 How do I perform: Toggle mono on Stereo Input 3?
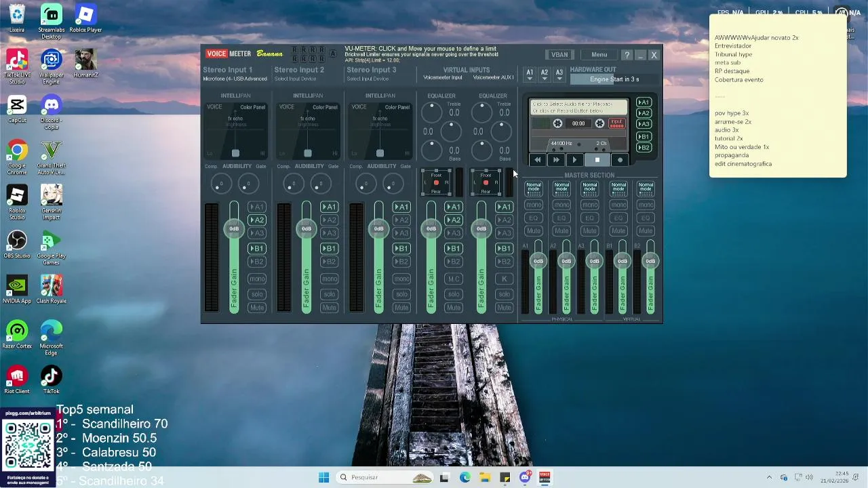(401, 279)
